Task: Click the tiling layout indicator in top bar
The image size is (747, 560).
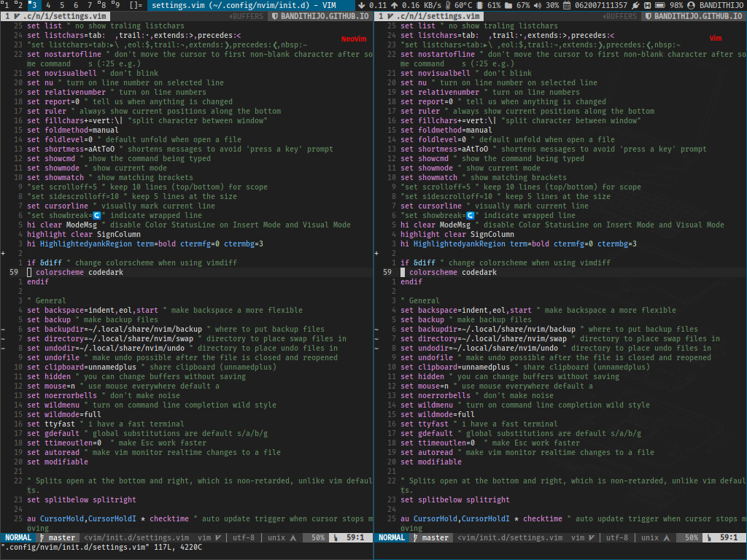Action: 136,5
